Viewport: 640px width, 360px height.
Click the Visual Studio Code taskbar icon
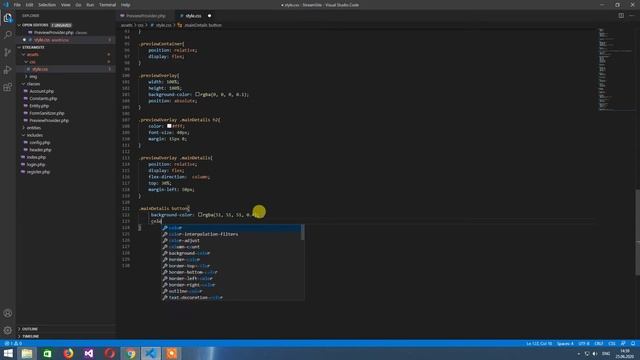coord(151,353)
